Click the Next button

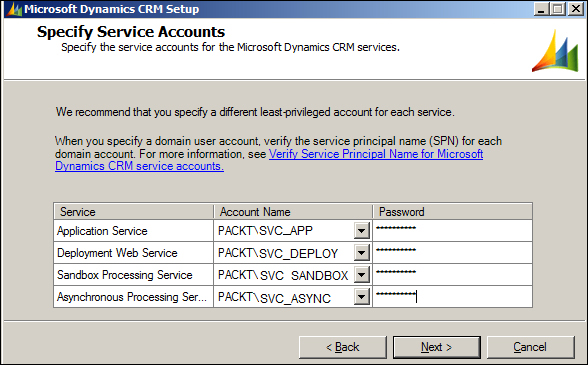click(x=436, y=347)
